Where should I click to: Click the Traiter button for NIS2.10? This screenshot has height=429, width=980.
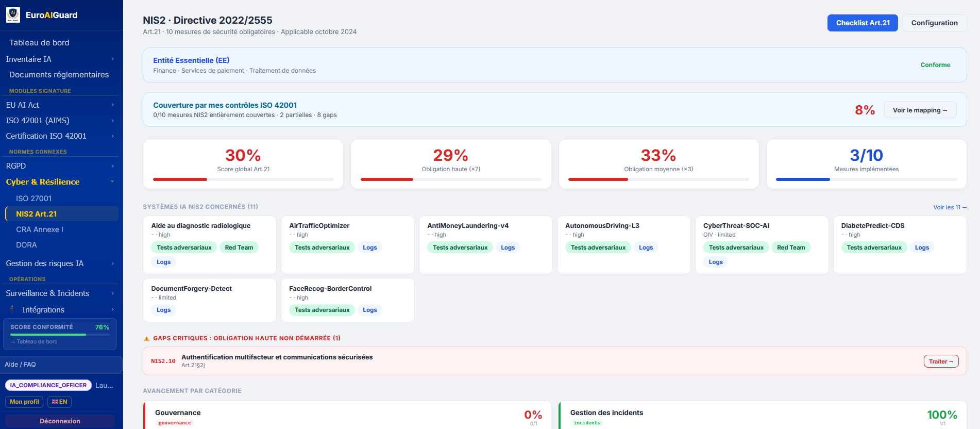tap(941, 361)
